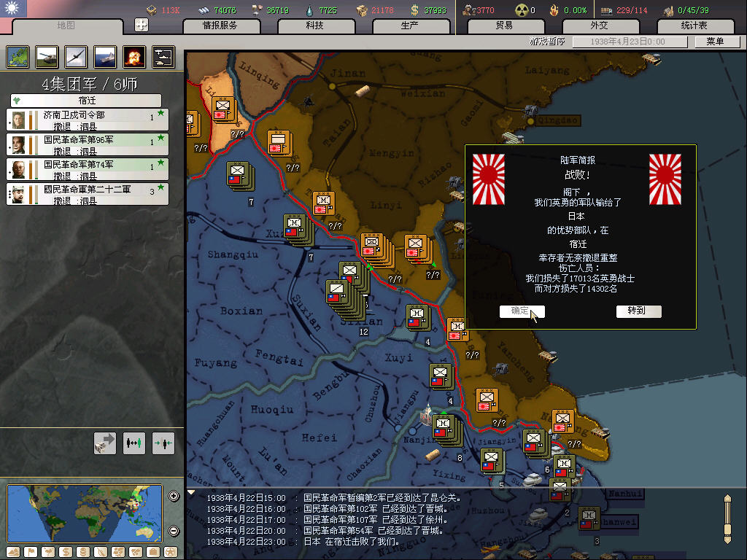747x560 pixels.
Task: Select unit 国民革命军第96军
Action: [88, 145]
